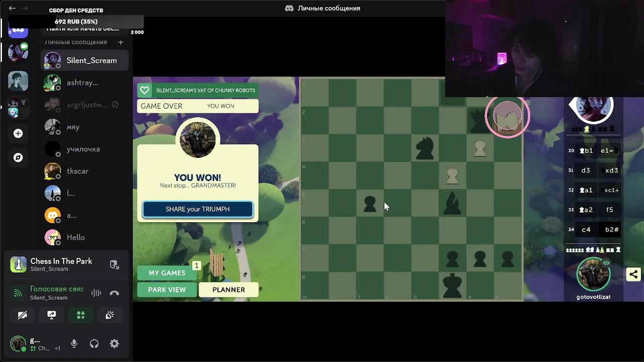Open the Discover compass icon
This screenshot has width=644, height=362.
tap(18, 157)
